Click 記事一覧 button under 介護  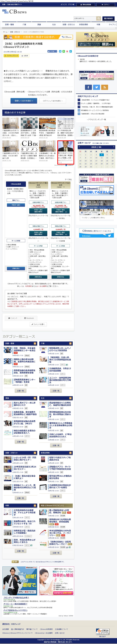pyautogui.click(x=56, y=391)
